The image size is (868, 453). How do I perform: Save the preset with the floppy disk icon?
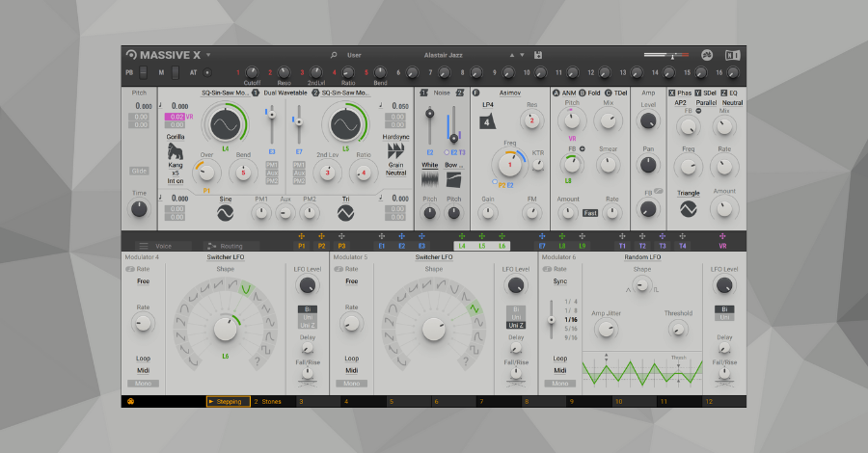(x=538, y=55)
